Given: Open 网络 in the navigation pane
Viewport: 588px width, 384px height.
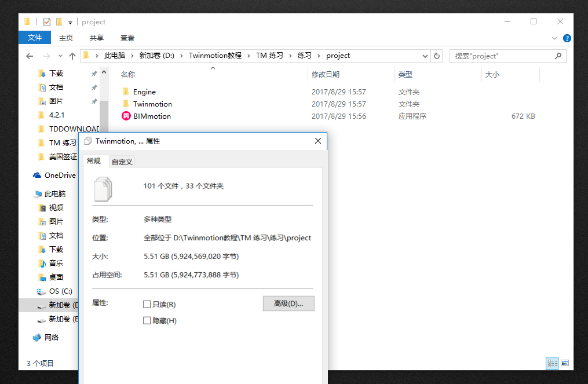Looking at the screenshot, I should pyautogui.click(x=46, y=337).
